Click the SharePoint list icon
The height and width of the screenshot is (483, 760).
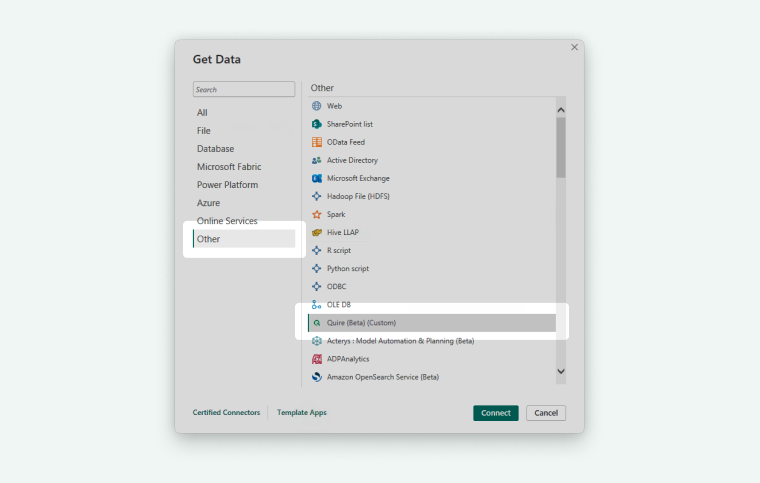pyautogui.click(x=317, y=124)
